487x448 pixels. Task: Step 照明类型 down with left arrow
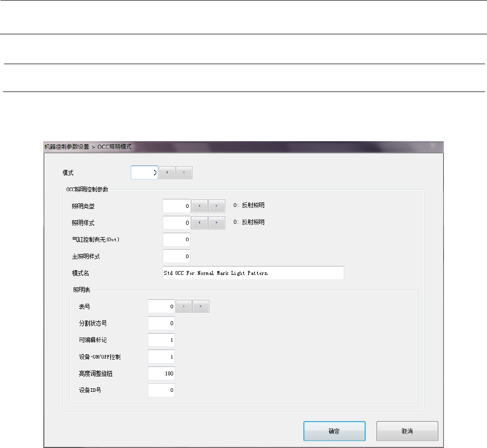[x=199, y=206]
